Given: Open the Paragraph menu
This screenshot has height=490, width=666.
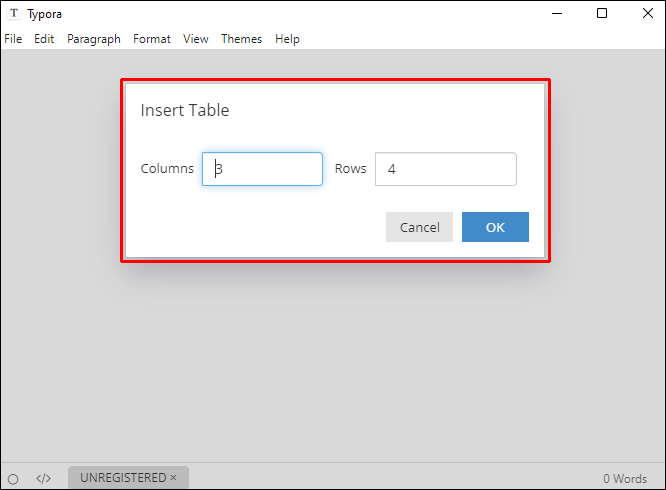Looking at the screenshot, I should [94, 39].
